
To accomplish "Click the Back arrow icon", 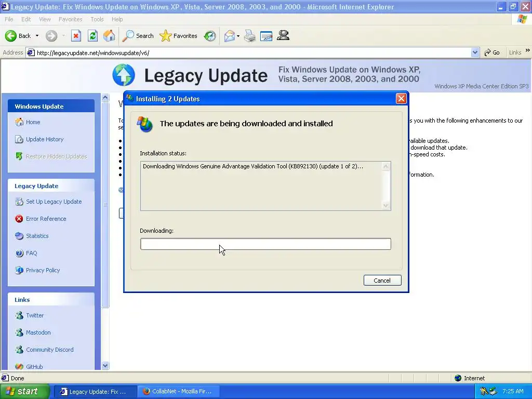I will click(x=10, y=36).
